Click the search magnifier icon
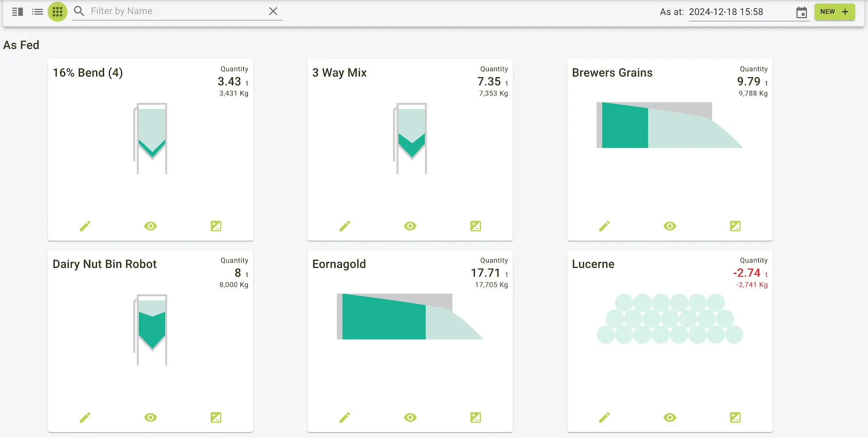Image resolution: width=868 pixels, height=438 pixels. point(79,11)
